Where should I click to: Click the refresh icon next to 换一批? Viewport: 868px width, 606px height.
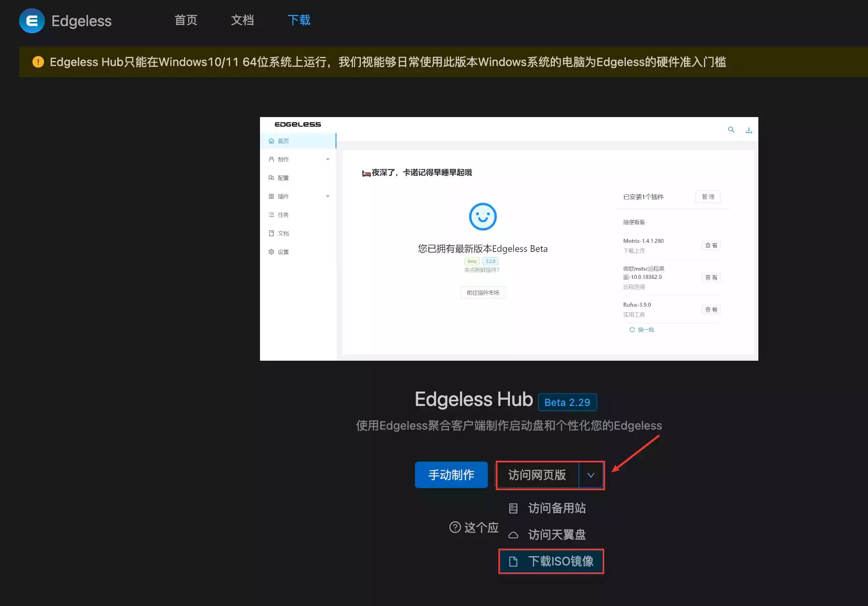(632, 330)
